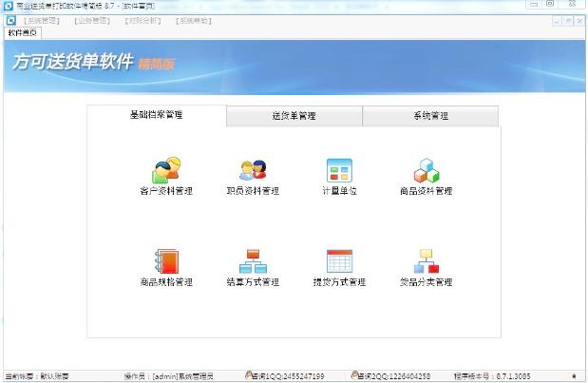Click the application logo icon in menu bar
Image resolution: width=588 pixels, height=383 pixels.
tap(9, 20)
